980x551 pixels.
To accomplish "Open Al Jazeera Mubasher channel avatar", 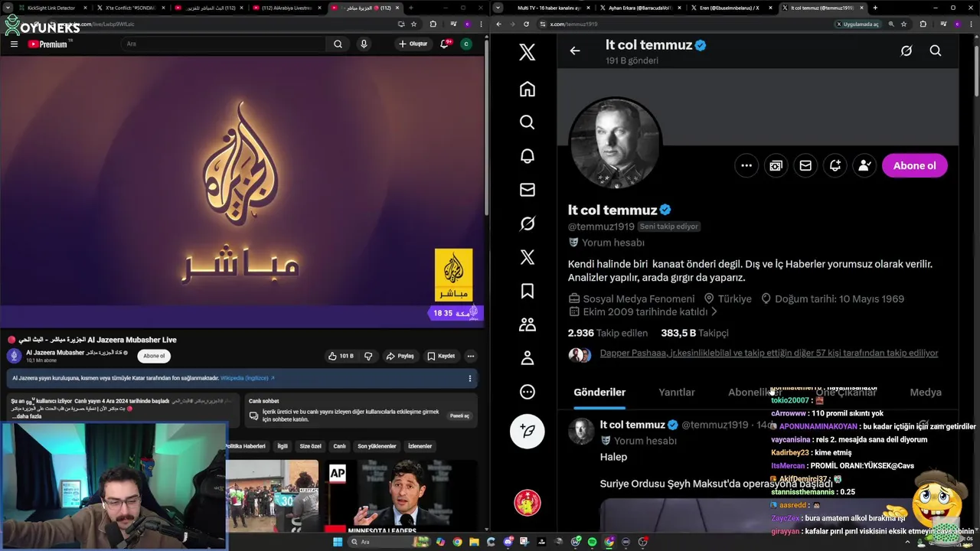I will (14, 356).
